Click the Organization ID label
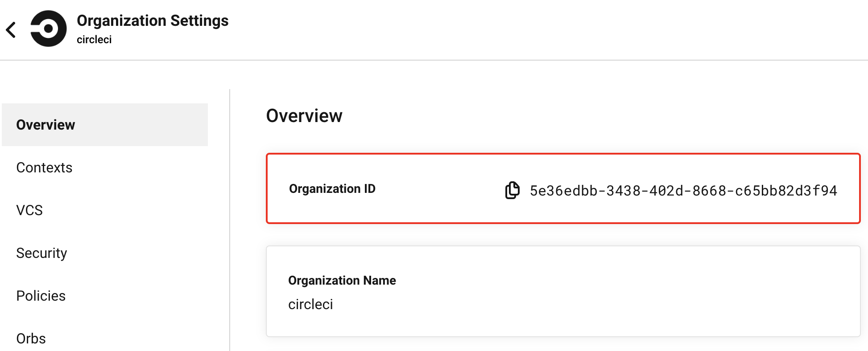Image resolution: width=868 pixels, height=351 pixels. (332, 189)
